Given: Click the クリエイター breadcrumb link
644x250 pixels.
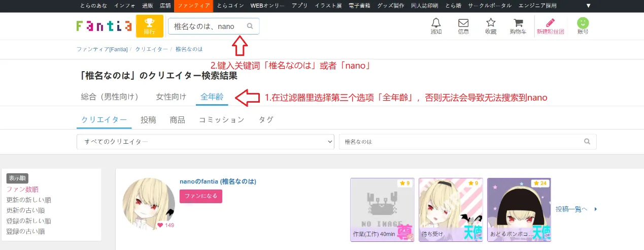Looking at the screenshot, I should click(151, 49).
